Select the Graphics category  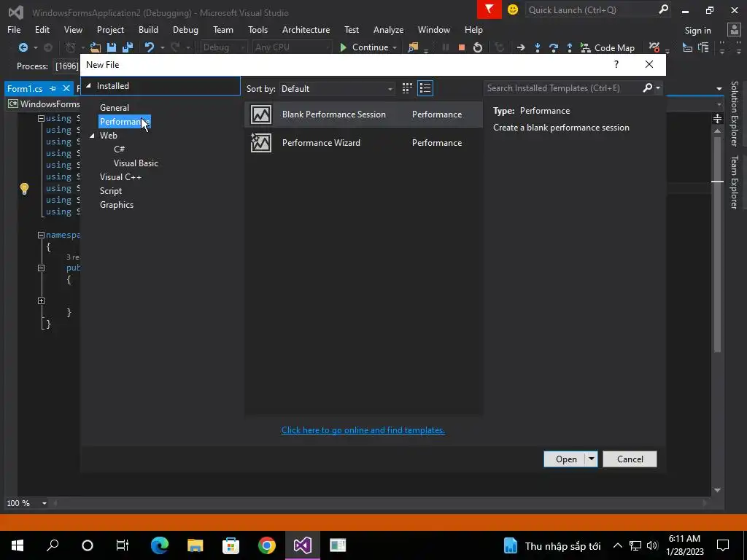point(117,205)
